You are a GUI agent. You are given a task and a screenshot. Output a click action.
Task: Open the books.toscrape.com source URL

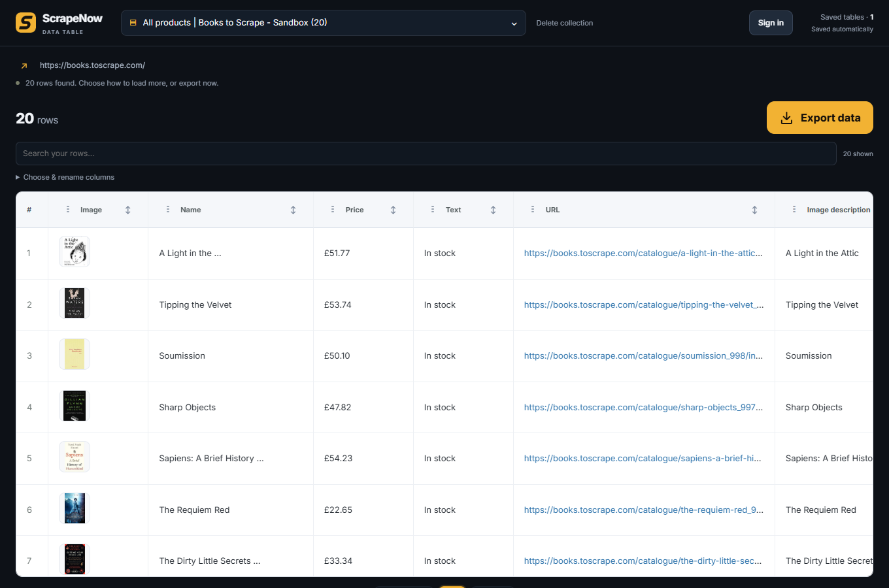92,65
